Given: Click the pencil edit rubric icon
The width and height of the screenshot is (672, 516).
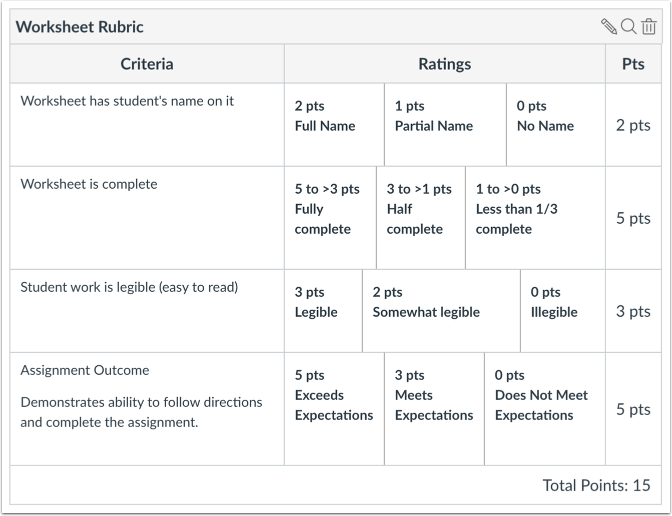Looking at the screenshot, I should point(609,27).
